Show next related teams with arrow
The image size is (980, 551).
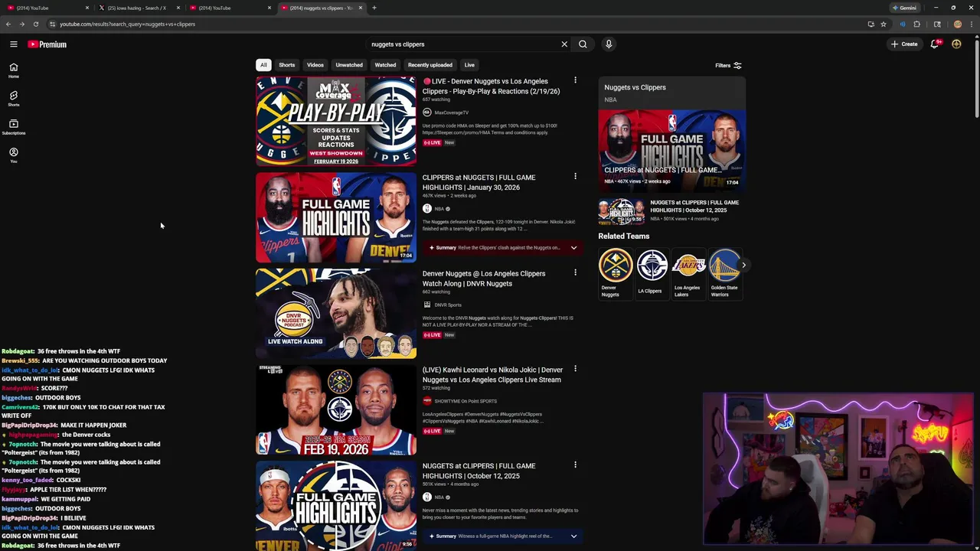tap(743, 265)
